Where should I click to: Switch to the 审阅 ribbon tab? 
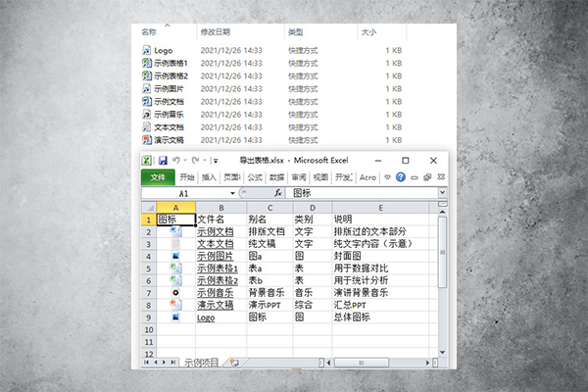tap(299, 177)
